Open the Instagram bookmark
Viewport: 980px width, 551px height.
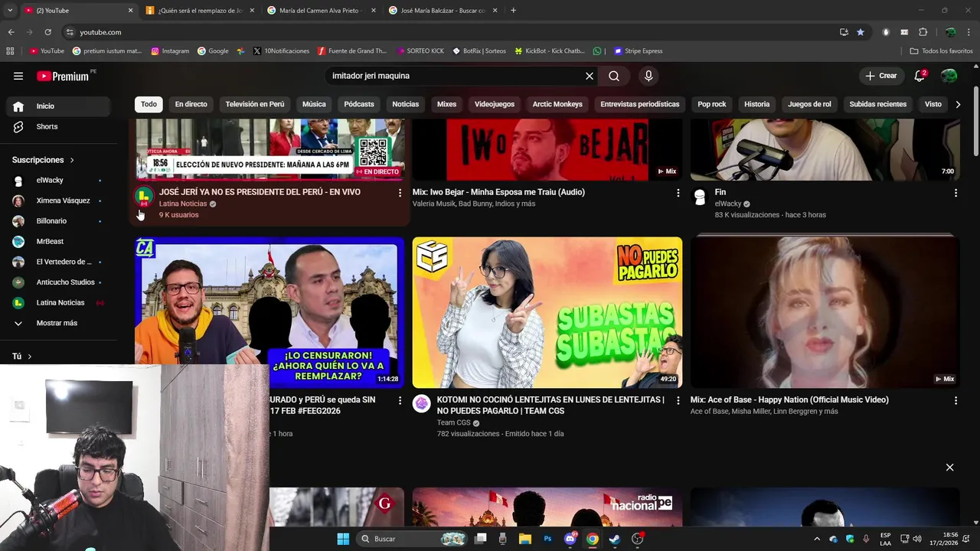click(170, 51)
